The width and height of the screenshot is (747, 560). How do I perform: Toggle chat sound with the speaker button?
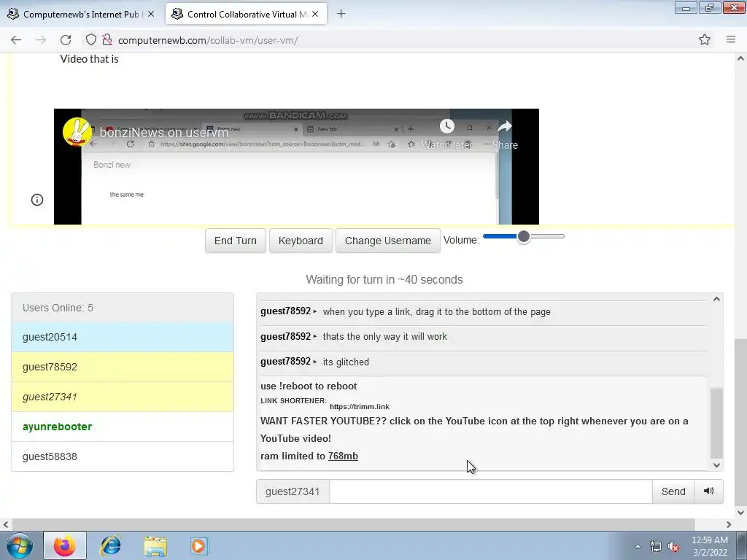[708, 491]
